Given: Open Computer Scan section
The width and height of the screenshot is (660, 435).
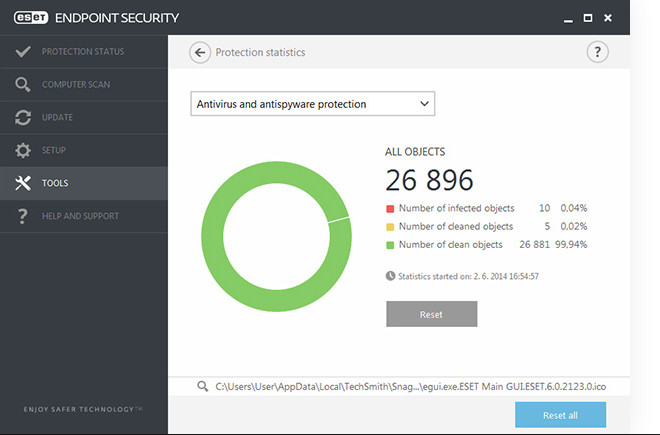Looking at the screenshot, I should (84, 85).
